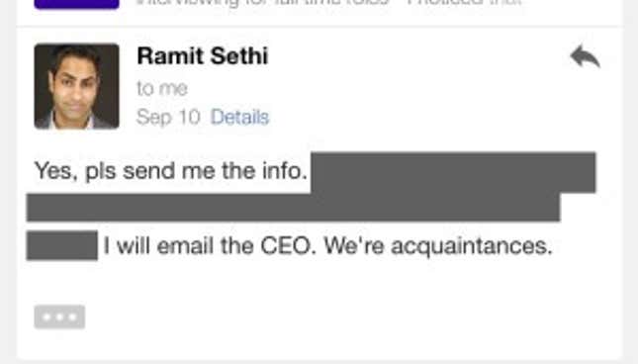Select the blank card area below the ellipsis button
This screenshot has width=638, height=364.
[319, 343]
